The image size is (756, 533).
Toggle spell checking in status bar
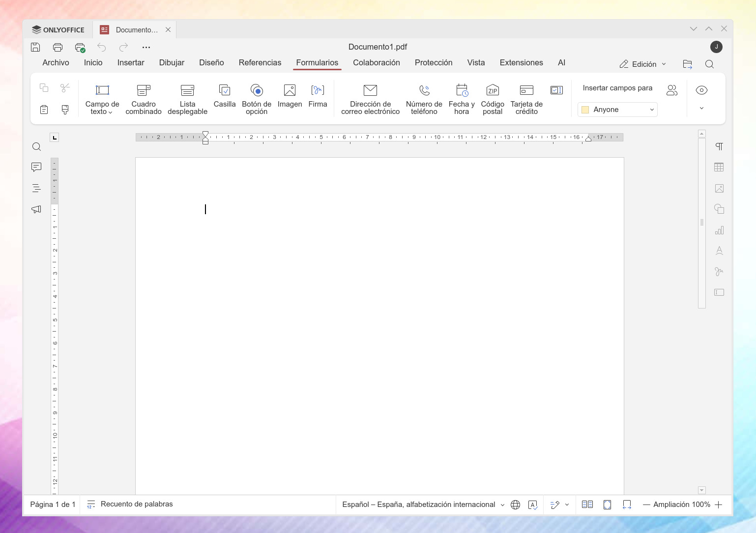tap(533, 505)
